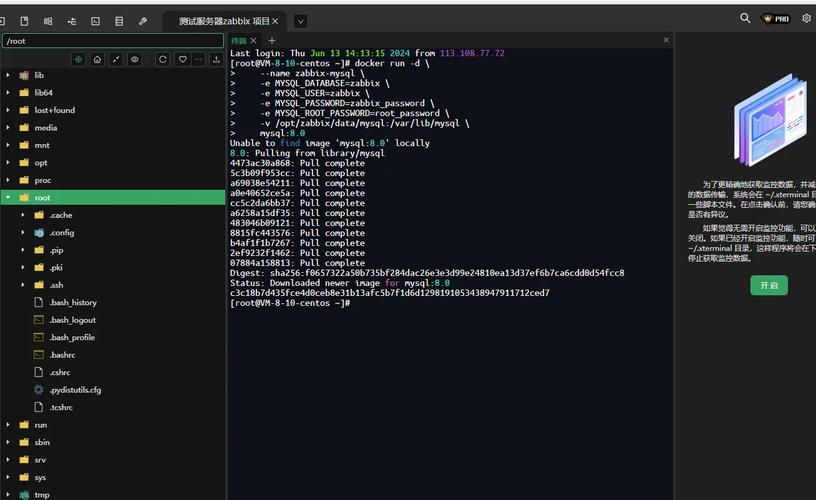Click the refresh icon in file toolbar
This screenshot has height=500, width=816.
click(163, 60)
